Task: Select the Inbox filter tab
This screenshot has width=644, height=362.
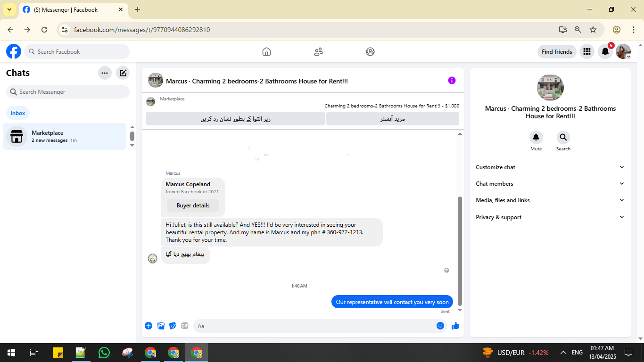Action: 18,113
